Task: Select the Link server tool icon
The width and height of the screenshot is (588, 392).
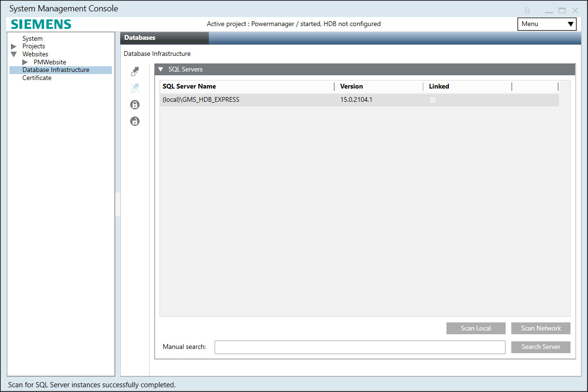Action: [x=134, y=71]
